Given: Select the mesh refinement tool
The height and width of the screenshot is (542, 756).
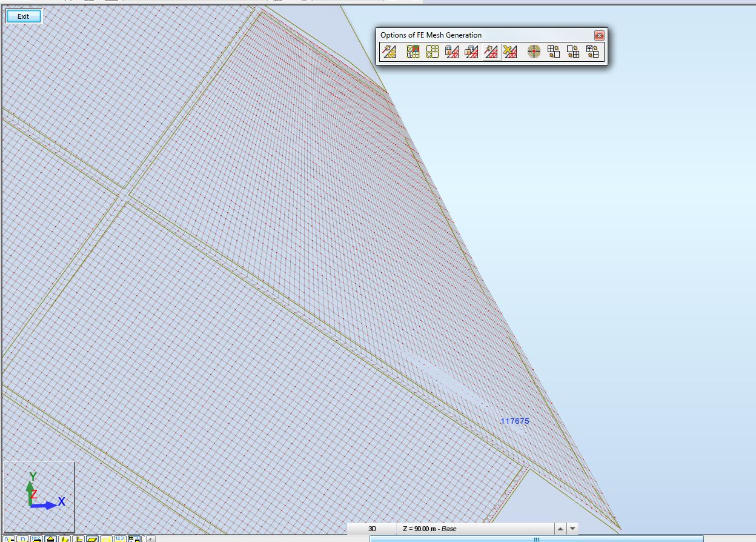Looking at the screenshot, I should (572, 52).
